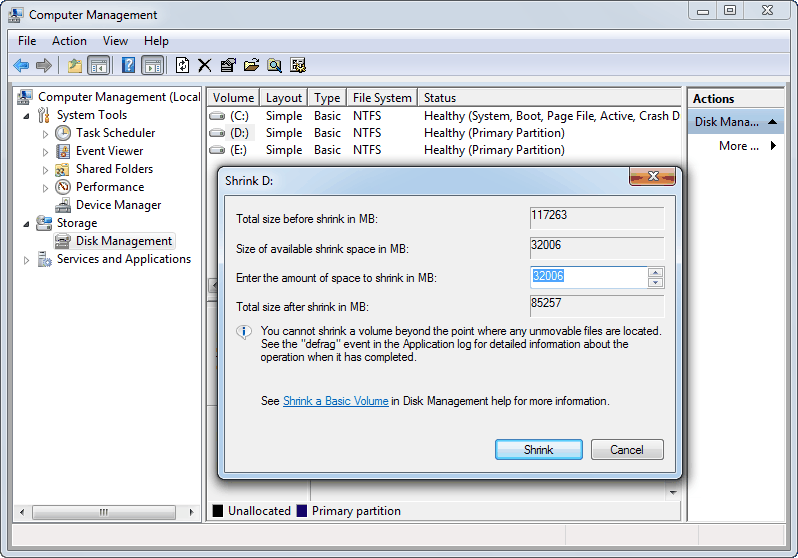Click the disk settings toolbar icon
Viewport: 798px width, 558px height.
point(298,65)
